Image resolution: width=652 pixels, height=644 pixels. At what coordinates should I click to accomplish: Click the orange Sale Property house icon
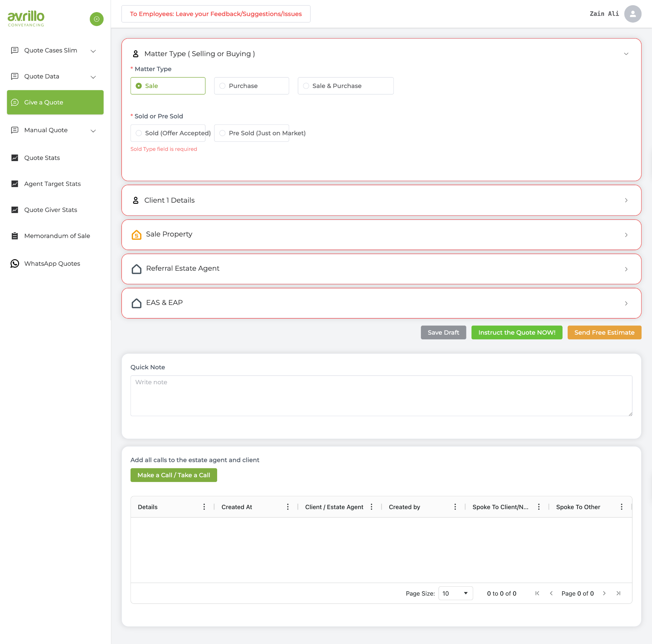tap(136, 235)
